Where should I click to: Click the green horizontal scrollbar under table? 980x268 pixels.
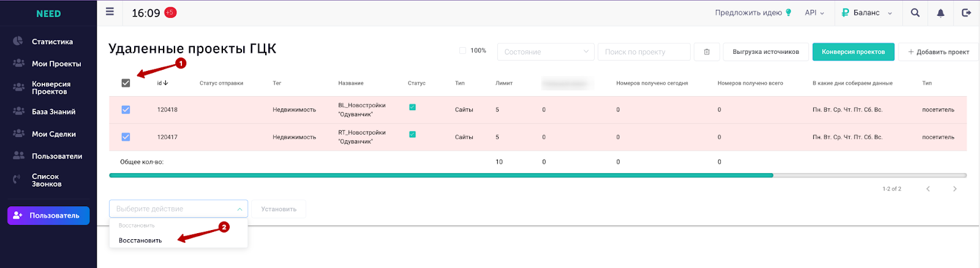pyautogui.click(x=441, y=176)
